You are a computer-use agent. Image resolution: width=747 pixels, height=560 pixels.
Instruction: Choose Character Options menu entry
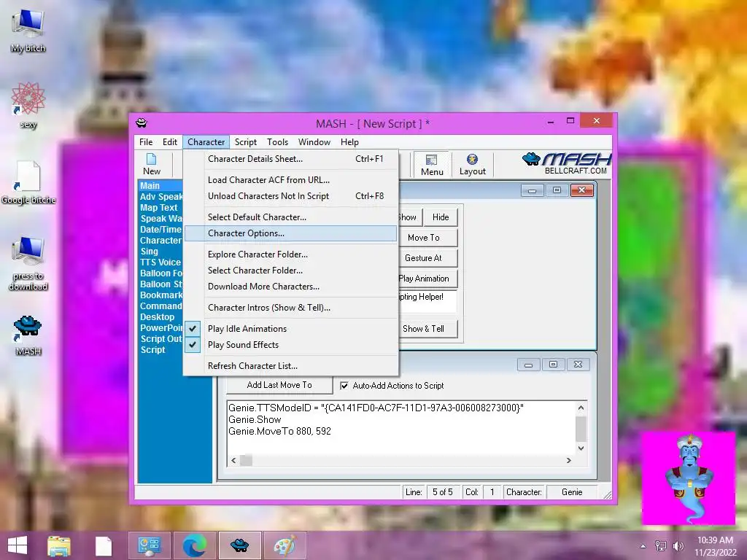pyautogui.click(x=290, y=233)
